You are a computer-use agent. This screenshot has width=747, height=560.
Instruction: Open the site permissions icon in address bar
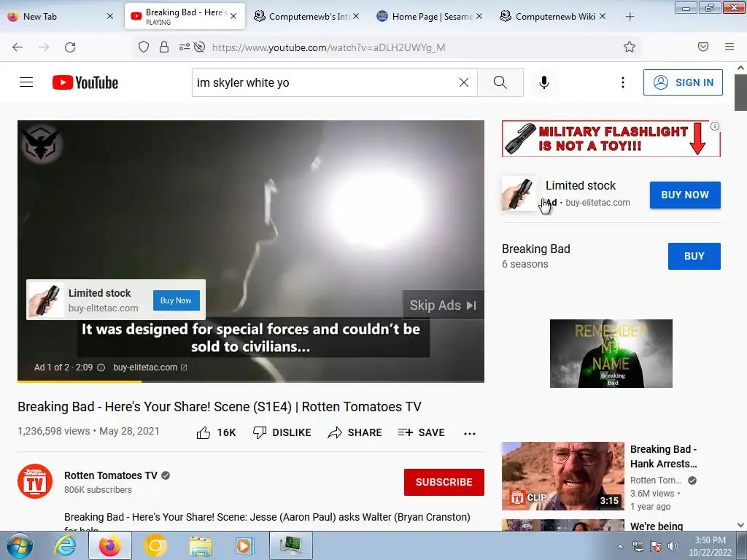(184, 47)
